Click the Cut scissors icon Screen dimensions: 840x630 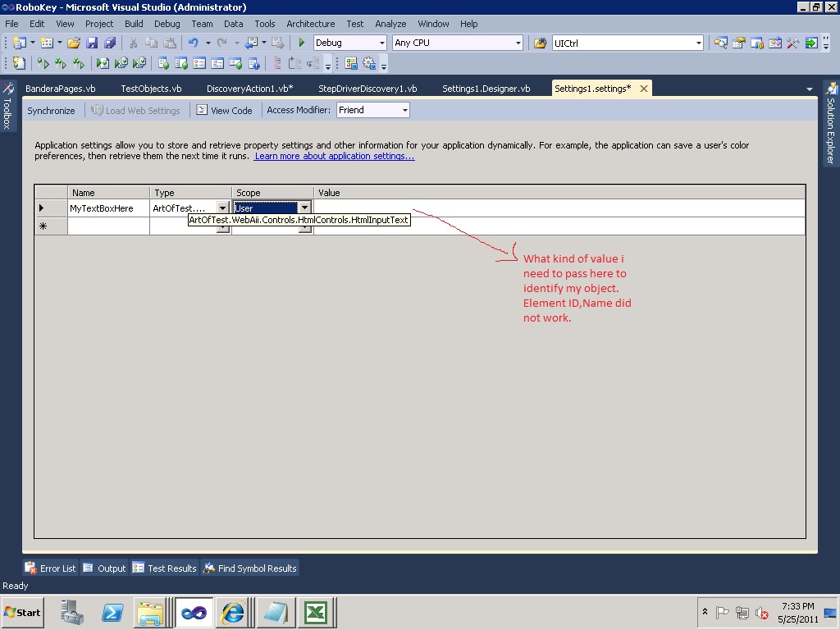134,43
